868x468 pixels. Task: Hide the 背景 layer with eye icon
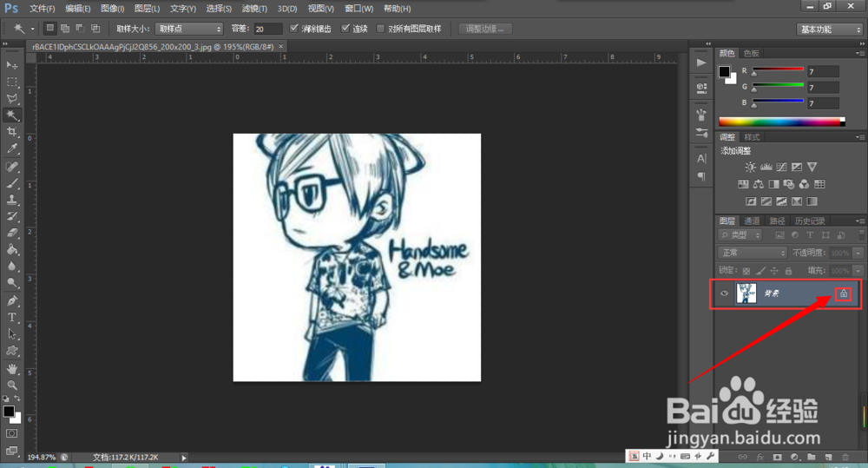pyautogui.click(x=724, y=293)
